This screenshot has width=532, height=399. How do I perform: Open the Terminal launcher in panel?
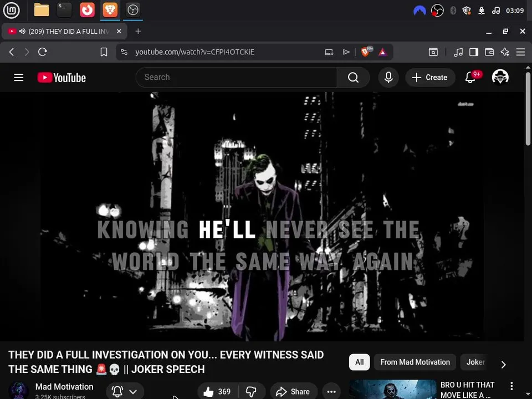pyautogui.click(x=64, y=10)
